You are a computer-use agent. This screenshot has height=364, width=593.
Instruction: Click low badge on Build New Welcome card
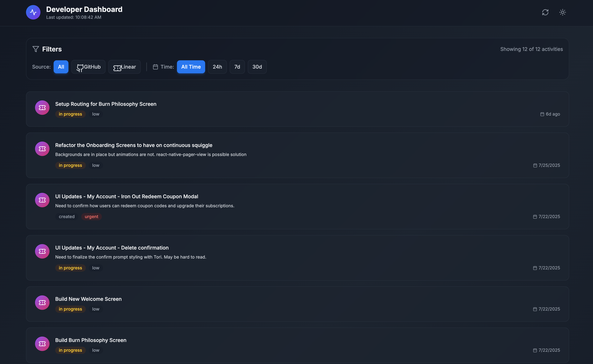coord(96,309)
